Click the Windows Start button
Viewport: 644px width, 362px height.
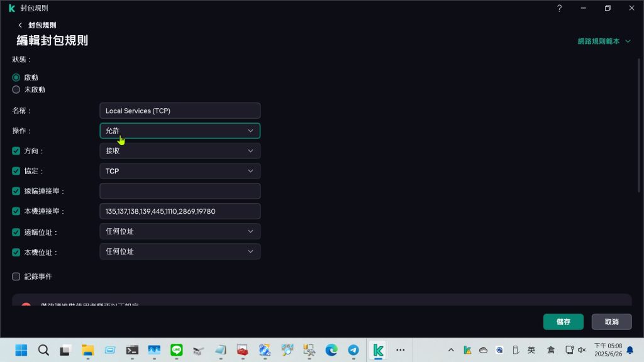(21, 350)
